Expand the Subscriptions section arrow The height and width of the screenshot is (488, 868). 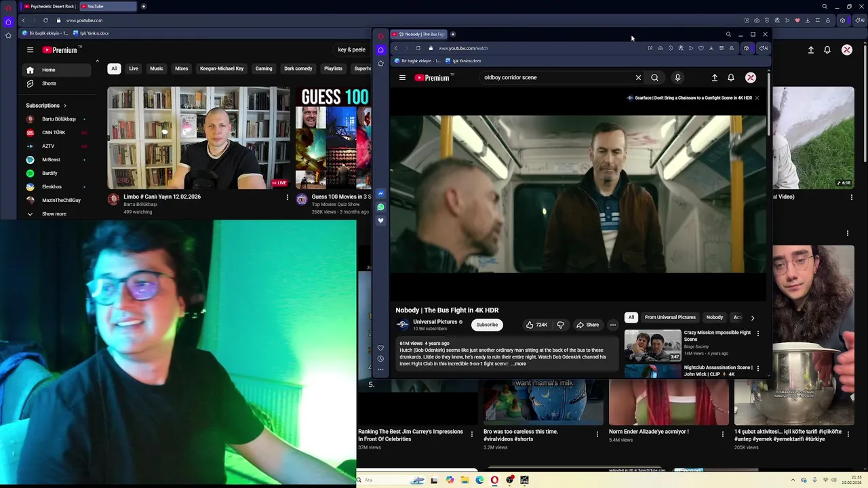65,106
